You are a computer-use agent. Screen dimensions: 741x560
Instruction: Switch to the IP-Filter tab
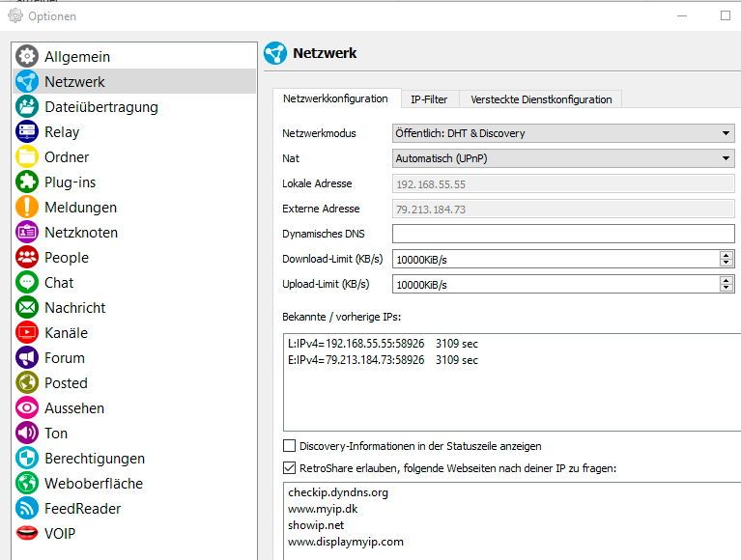(429, 99)
